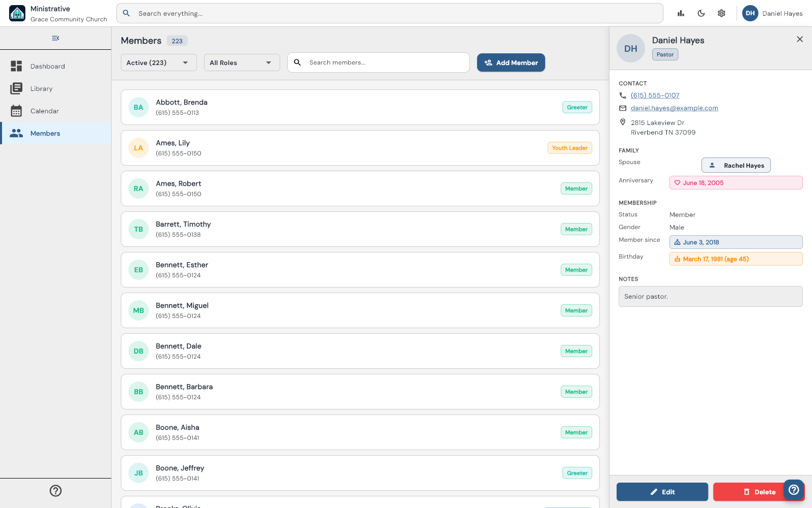This screenshot has width=812, height=508.
Task: Collapse the sidebar menu icon
Action: click(56, 38)
